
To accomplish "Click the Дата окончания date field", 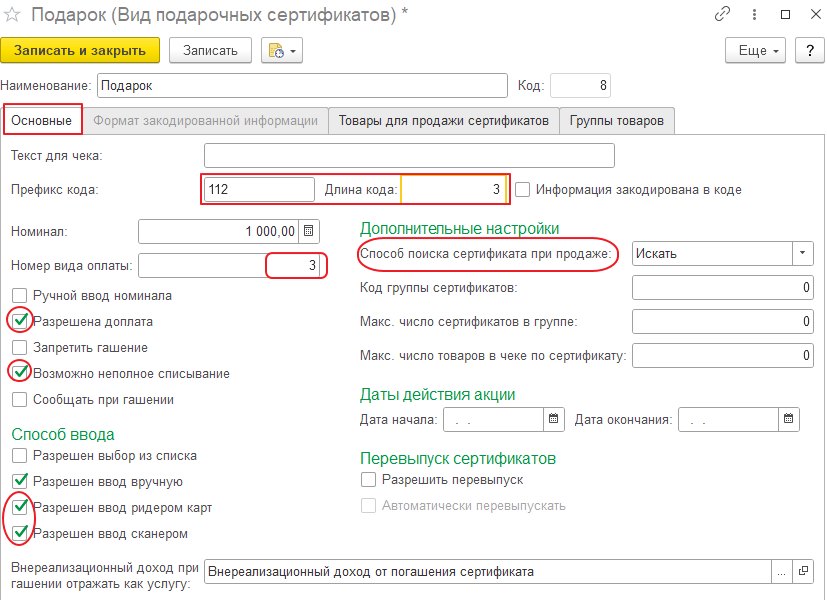I will (x=728, y=419).
